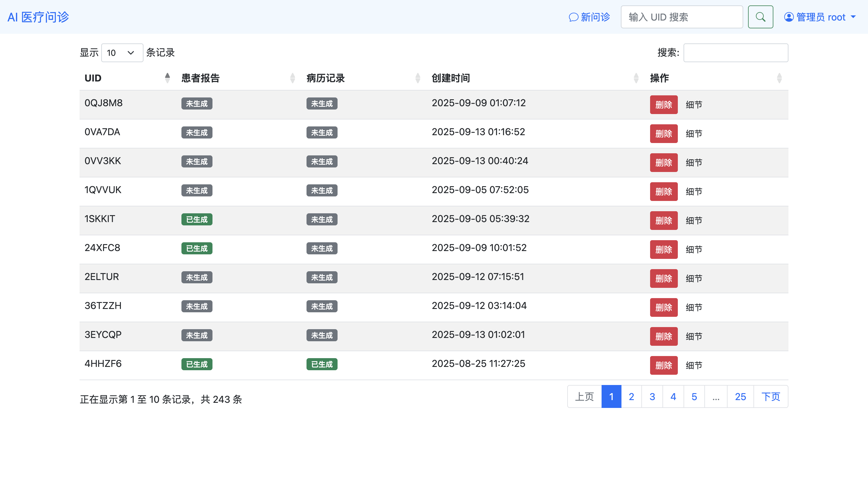Image resolution: width=868 pixels, height=490 pixels.
Task: Delete the record 1SKKIT
Action: coord(663,221)
